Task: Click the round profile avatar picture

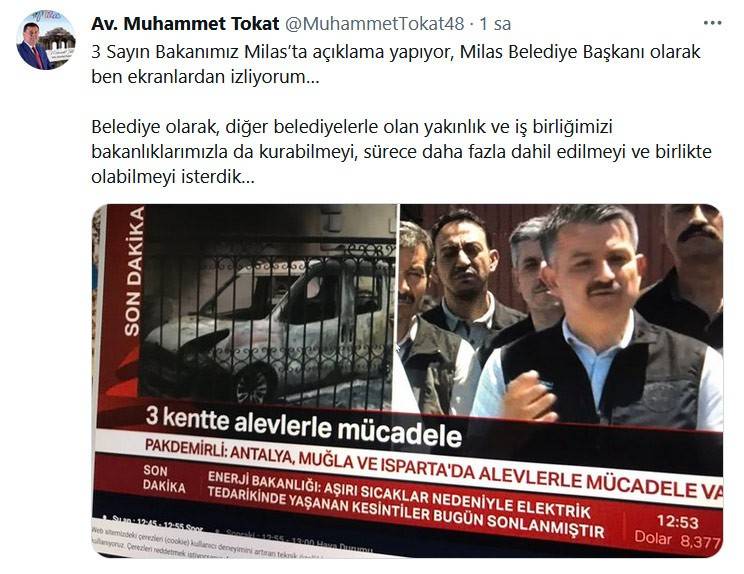Action: click(46, 41)
